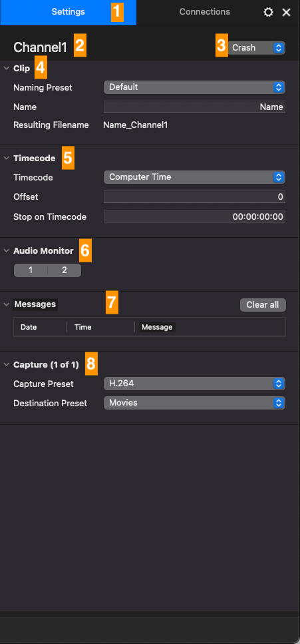
Task: Select the Settings tab
Action: coord(68,13)
